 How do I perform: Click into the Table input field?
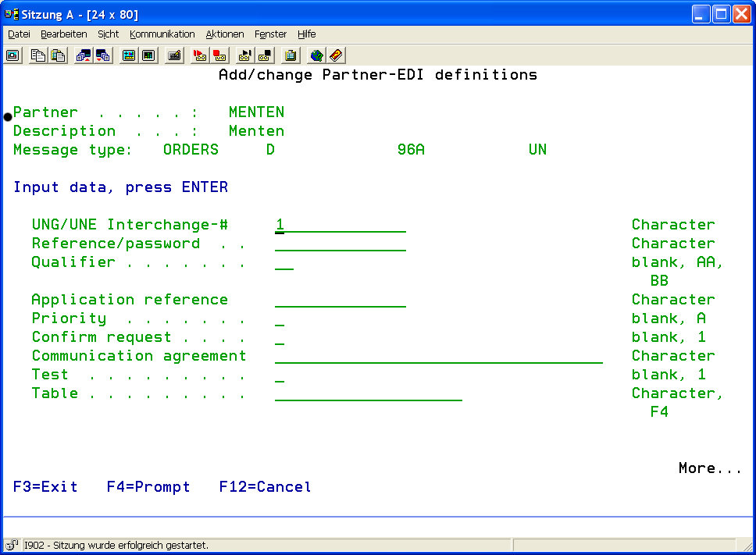368,393
